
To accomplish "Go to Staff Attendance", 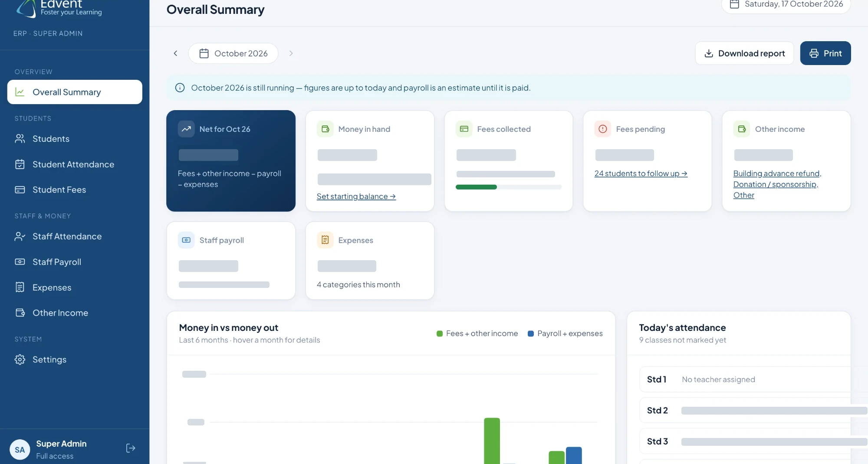I will point(75,236).
